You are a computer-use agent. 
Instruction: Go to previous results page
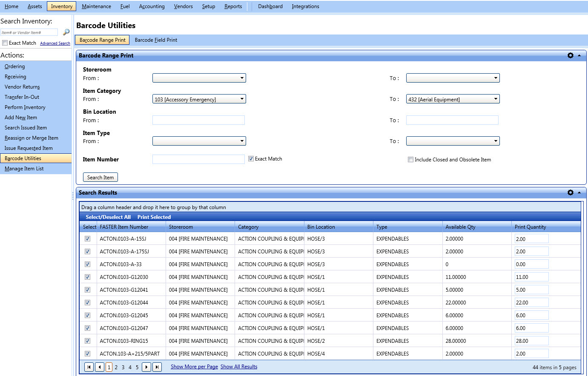click(x=100, y=367)
